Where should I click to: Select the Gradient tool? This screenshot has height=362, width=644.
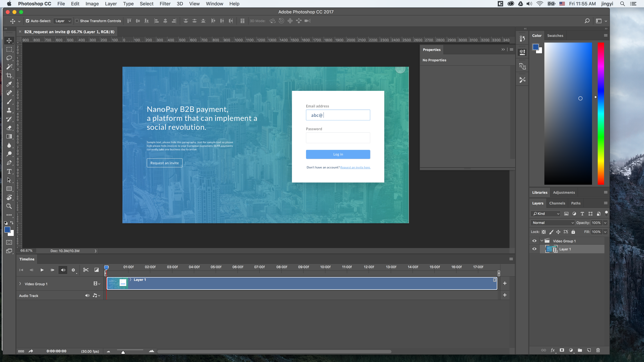[9, 136]
